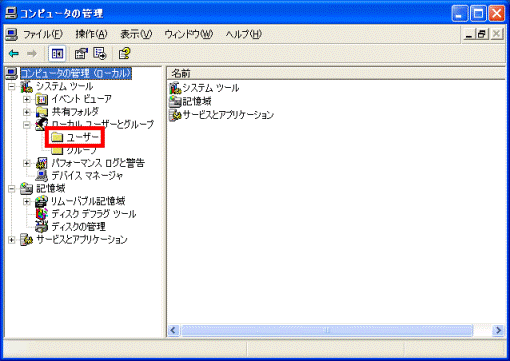This screenshot has width=510, height=361.
Task: Click サービスとアプリケーション icon in right pane
Action: (175, 115)
